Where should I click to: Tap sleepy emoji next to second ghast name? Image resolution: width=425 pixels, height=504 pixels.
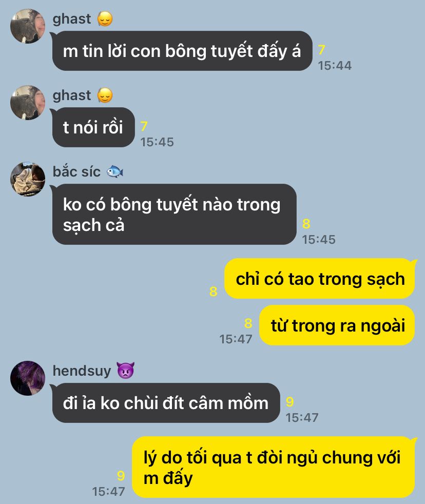click(x=105, y=95)
